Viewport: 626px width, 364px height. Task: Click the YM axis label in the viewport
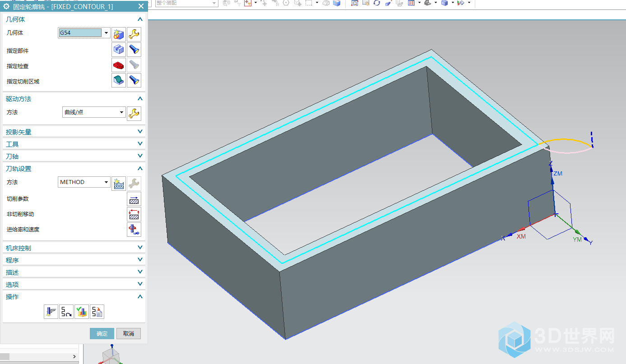(577, 240)
